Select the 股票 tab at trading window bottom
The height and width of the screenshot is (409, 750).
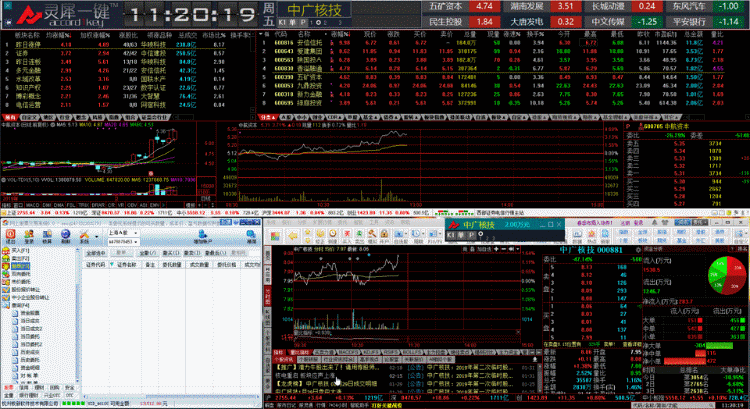9,388
